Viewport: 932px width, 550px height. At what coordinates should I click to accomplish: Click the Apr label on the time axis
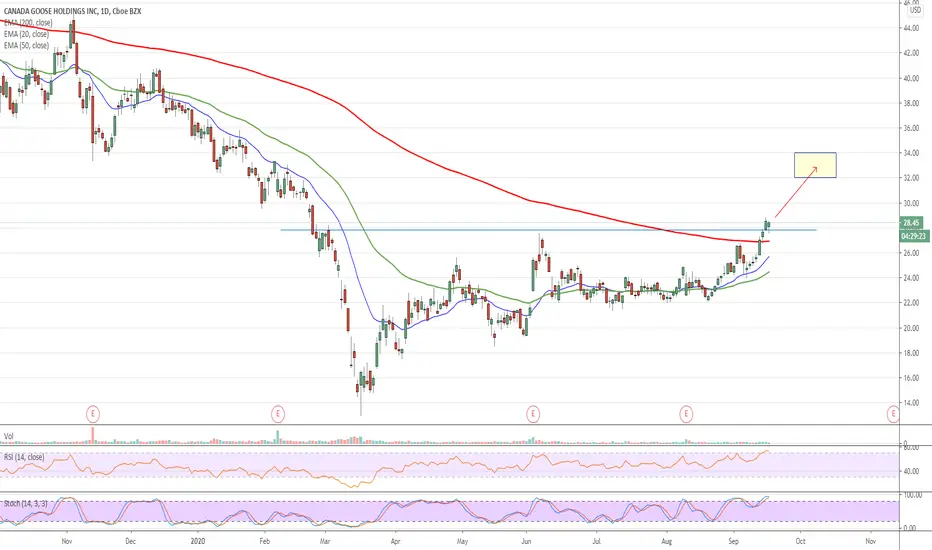click(x=395, y=541)
